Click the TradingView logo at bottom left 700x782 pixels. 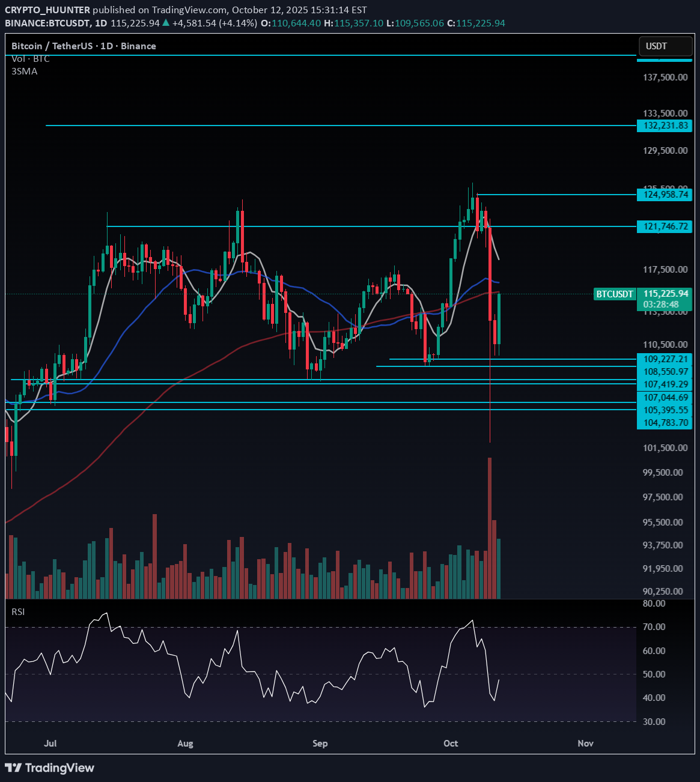49,768
